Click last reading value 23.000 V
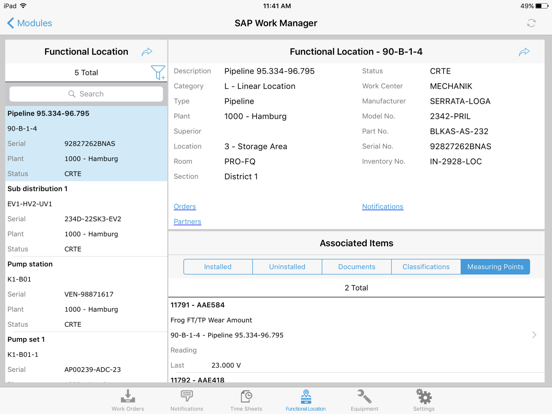The height and width of the screenshot is (414, 552). point(226,365)
